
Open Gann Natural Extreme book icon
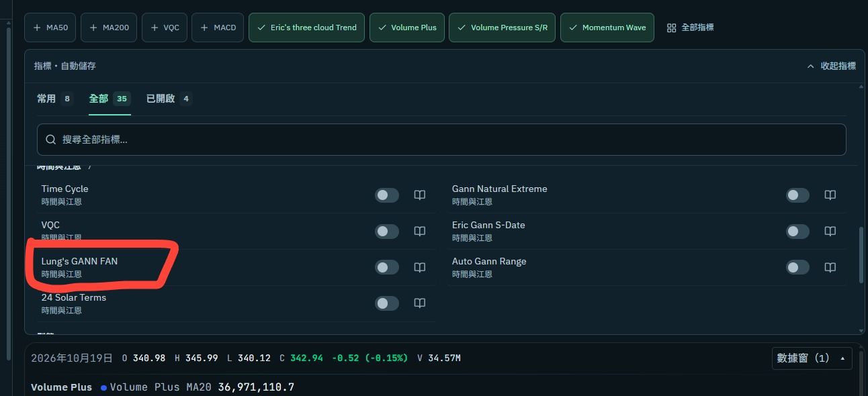[830, 195]
